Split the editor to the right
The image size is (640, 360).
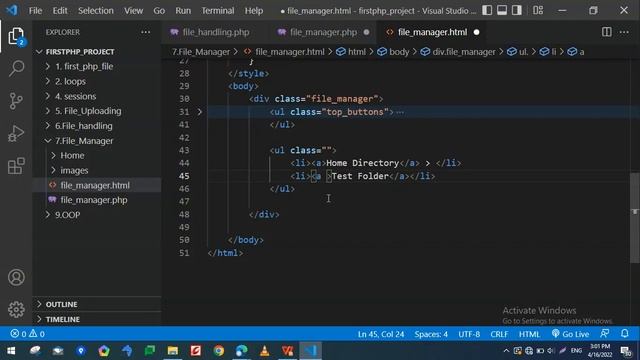(607, 32)
